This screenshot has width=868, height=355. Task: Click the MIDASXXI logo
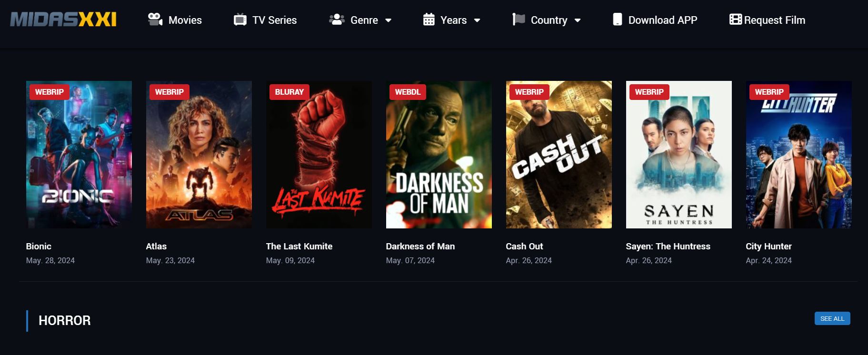(x=63, y=20)
